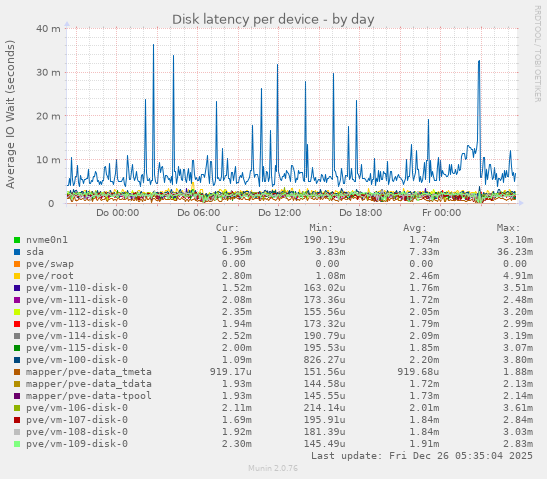547x479 pixels.
Task: Select the mapper/pve-data-tpool label
Action: pos(89,396)
